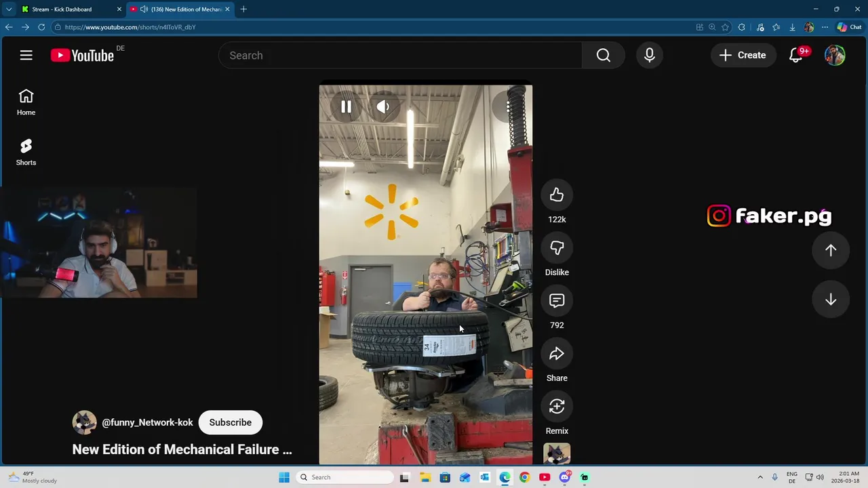Screen dimensions: 868x488
Task: Open Windows Start menu
Action: coord(284,477)
